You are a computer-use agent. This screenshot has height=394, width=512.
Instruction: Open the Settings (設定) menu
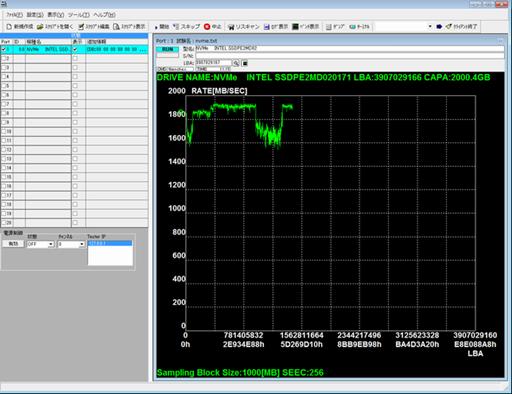click(x=35, y=15)
